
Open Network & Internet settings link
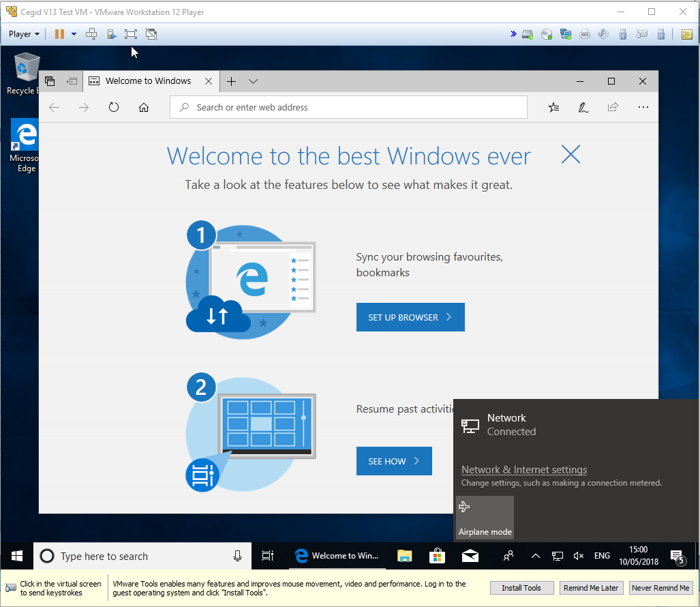(x=524, y=470)
